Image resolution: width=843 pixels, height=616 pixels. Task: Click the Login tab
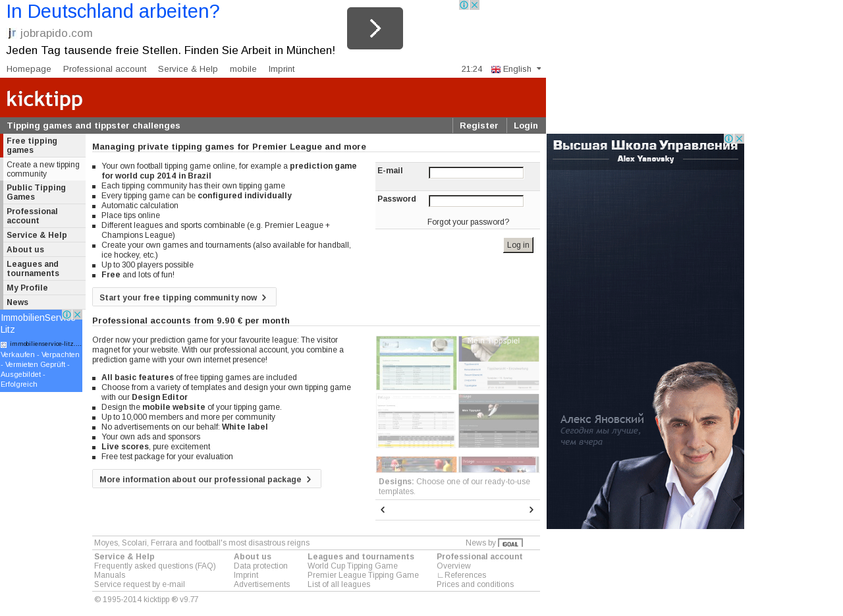coord(526,126)
